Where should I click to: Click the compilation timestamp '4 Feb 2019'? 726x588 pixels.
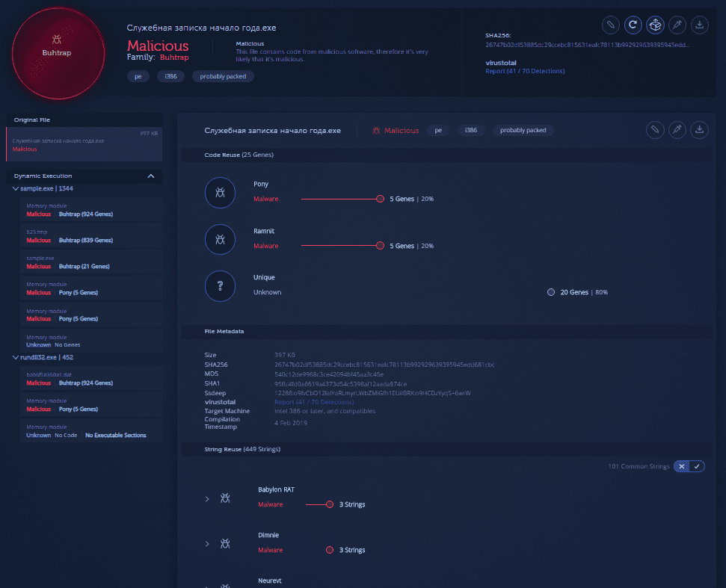tap(291, 423)
